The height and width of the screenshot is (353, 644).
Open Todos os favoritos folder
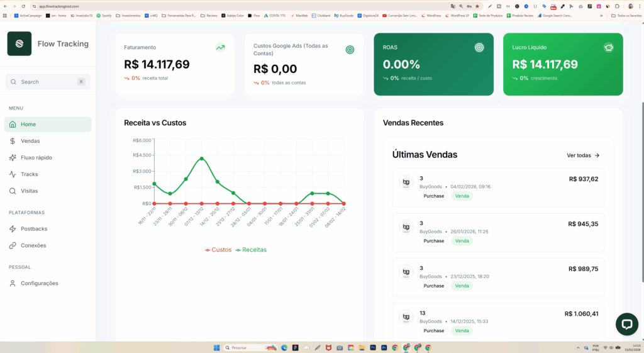point(626,16)
